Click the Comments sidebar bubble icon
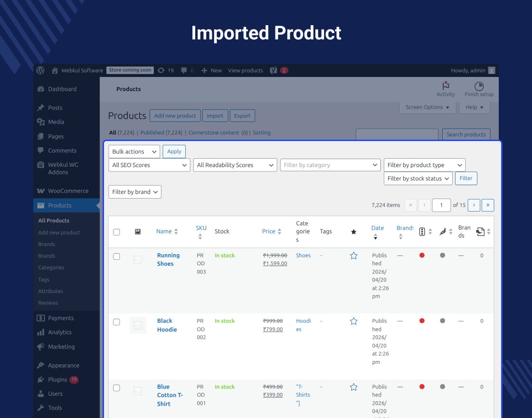The height and width of the screenshot is (418, 532). (41, 150)
